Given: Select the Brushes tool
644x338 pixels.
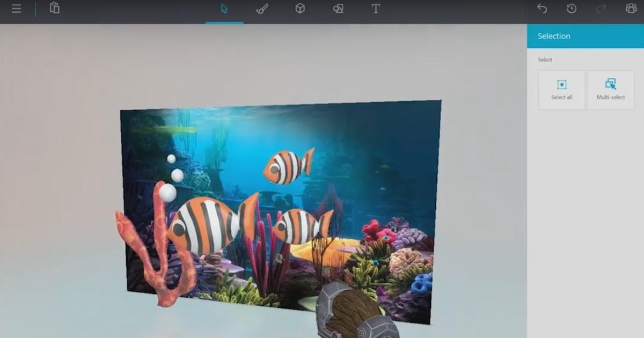Looking at the screenshot, I should point(262,9).
